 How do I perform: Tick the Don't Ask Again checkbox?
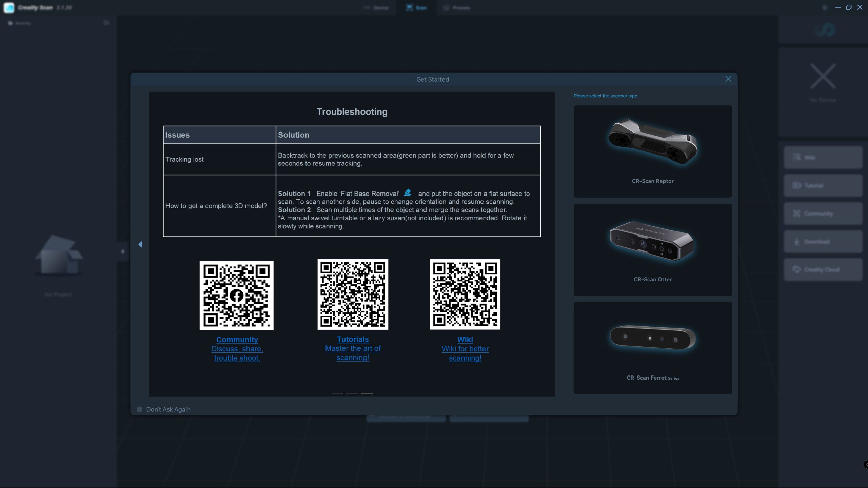point(139,409)
